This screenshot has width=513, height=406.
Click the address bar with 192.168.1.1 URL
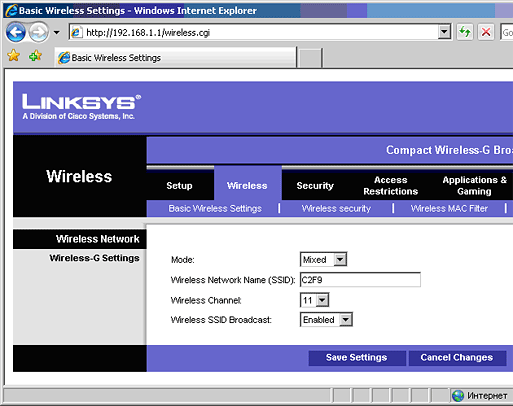coord(259,32)
